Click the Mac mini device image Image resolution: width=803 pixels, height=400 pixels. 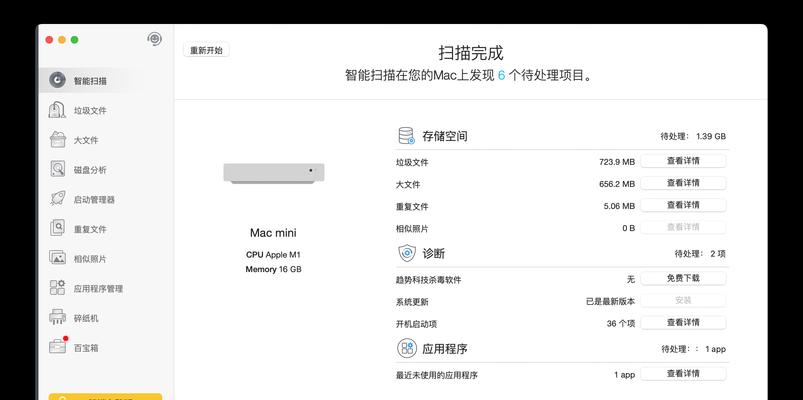tap(274, 173)
